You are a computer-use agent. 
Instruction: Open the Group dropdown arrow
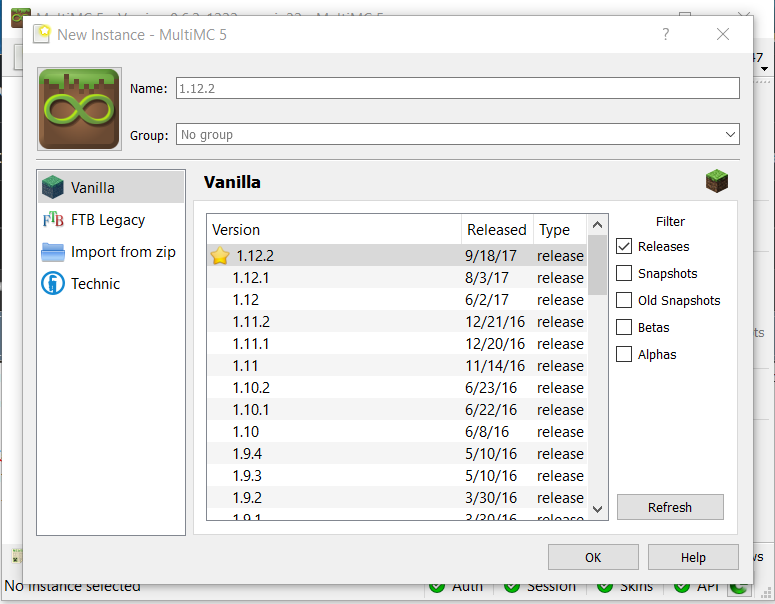coord(730,134)
